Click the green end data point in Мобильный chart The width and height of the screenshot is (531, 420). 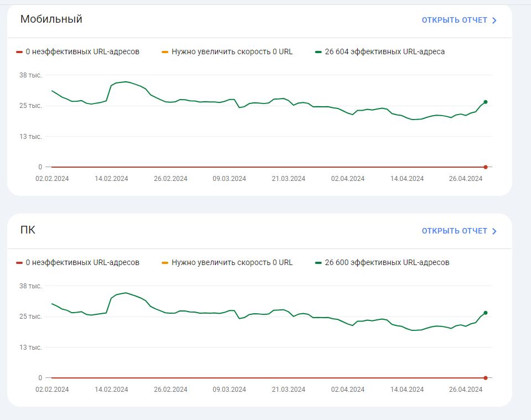486,102
